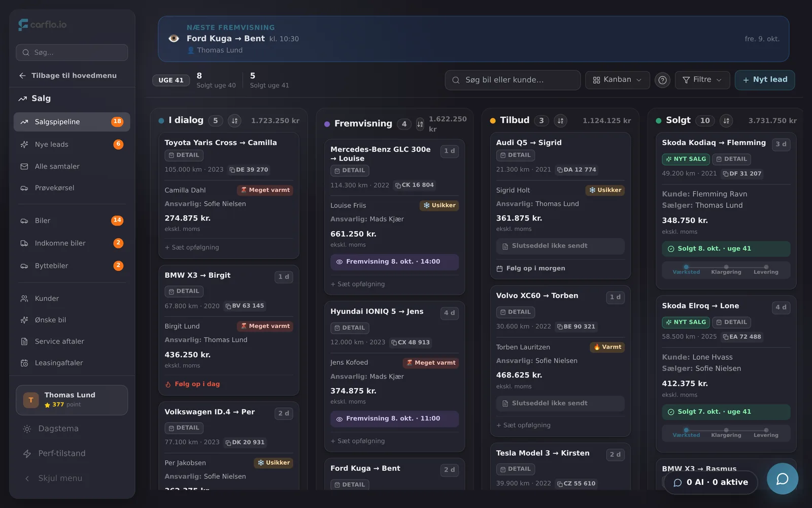The height and width of the screenshot is (508, 812).
Task: Open the Kanban view dropdown
Action: point(618,80)
